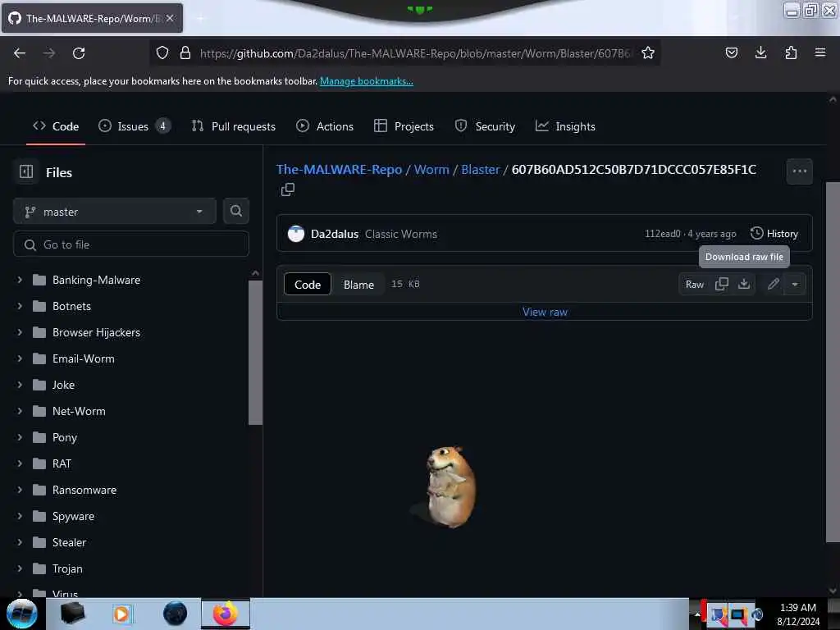Switch to Firefox taskbar button
Image resolution: width=840 pixels, height=630 pixels.
pos(226,614)
